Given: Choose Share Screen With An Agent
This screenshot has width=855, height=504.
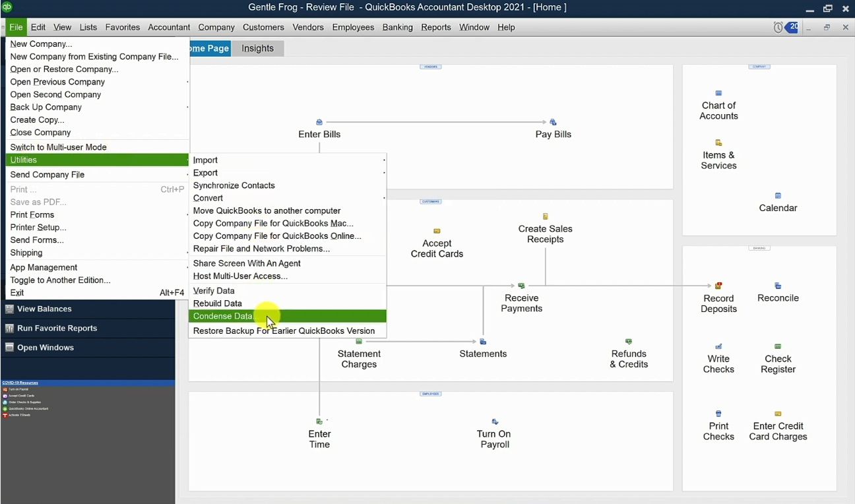Looking at the screenshot, I should pyautogui.click(x=288, y=263).
